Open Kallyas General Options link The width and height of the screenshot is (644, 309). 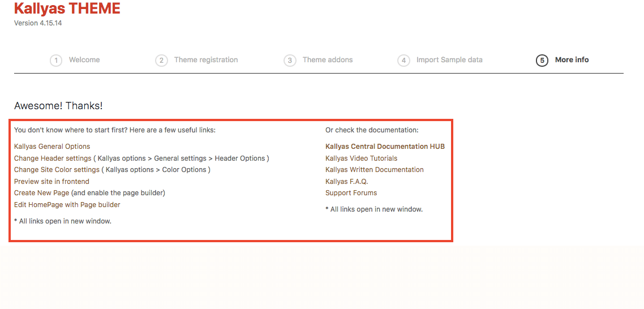click(x=52, y=146)
